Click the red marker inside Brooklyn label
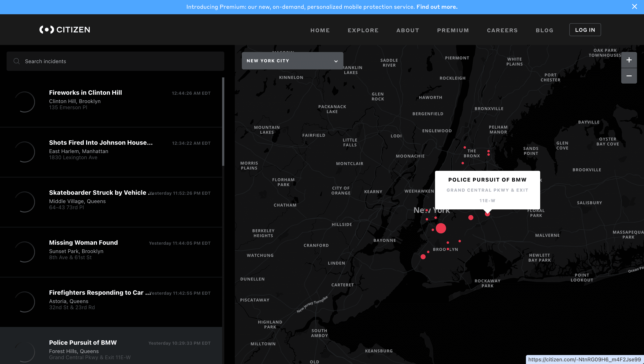Viewport: 644px width, 364px height. point(448,249)
